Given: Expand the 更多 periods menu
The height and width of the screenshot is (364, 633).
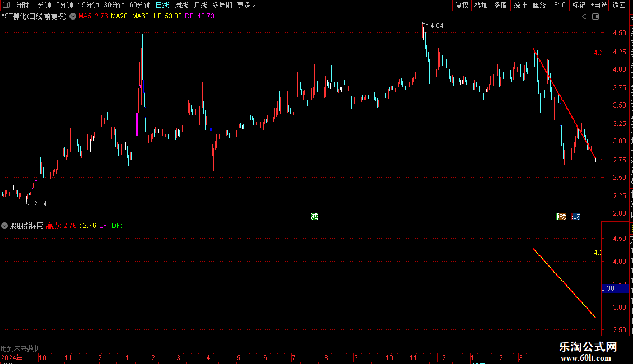Looking at the screenshot, I should [x=246, y=5].
